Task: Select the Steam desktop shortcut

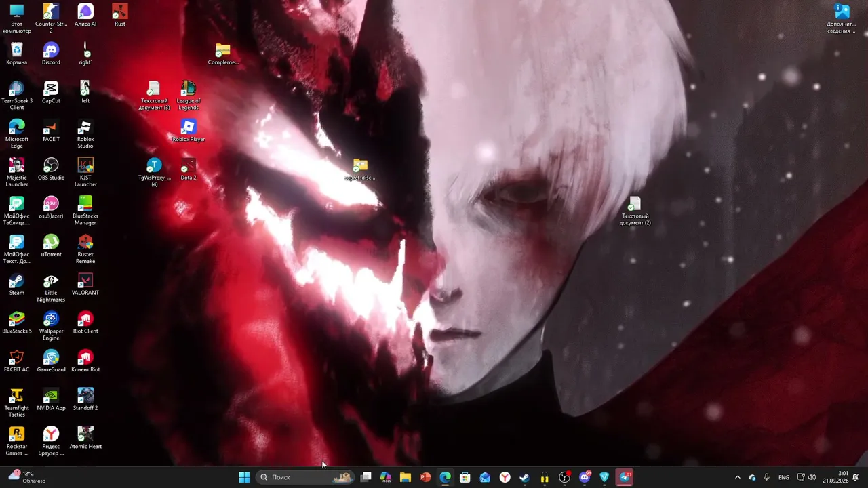Action: pyautogui.click(x=16, y=285)
